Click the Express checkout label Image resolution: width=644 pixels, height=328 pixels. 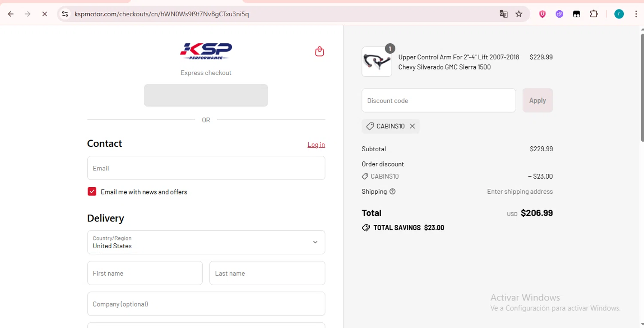click(x=206, y=73)
